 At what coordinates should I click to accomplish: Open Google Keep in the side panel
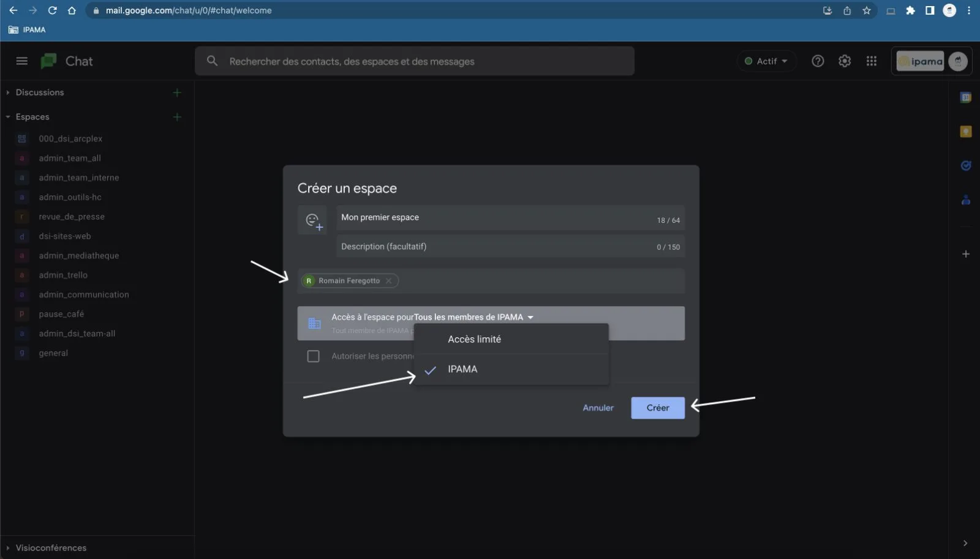coord(966,132)
